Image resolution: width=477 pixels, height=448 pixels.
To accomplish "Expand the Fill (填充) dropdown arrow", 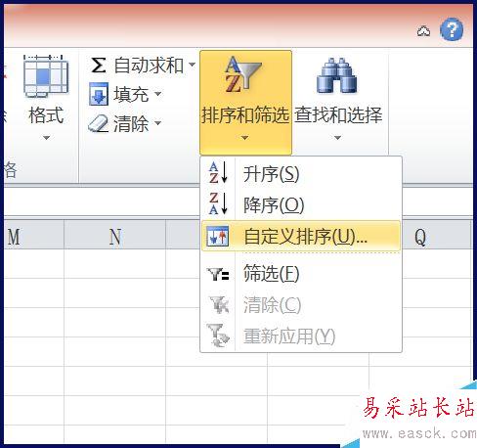I will pos(157,94).
